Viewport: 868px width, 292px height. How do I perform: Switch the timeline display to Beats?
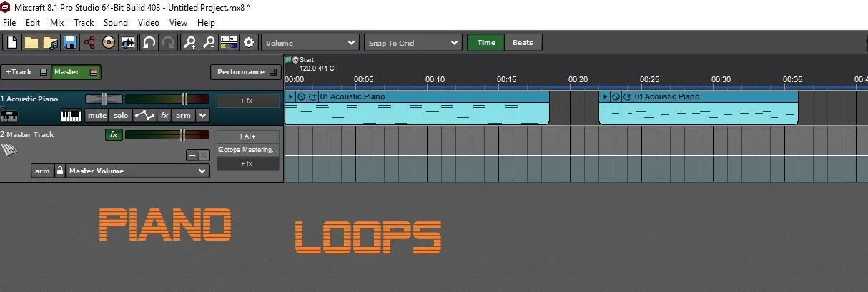click(x=523, y=43)
